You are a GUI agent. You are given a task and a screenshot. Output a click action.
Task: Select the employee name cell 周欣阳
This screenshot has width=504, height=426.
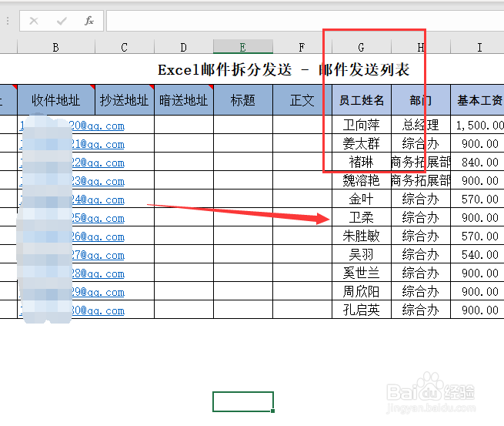(x=362, y=291)
